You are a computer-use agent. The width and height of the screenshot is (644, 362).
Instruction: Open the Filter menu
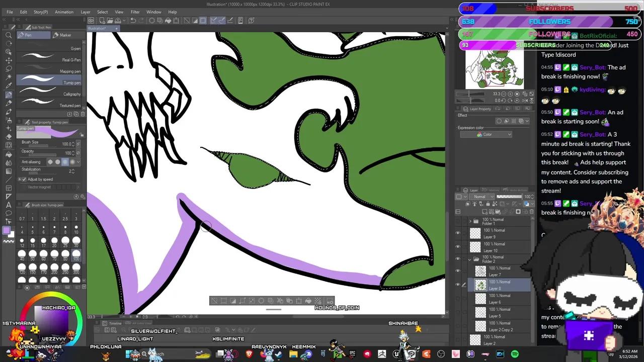pos(135,12)
